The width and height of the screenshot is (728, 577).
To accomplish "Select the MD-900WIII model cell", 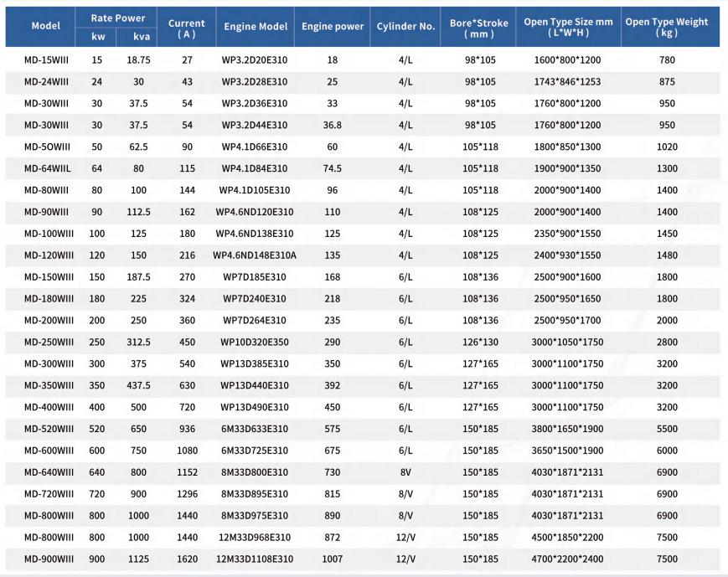I will (49, 559).
